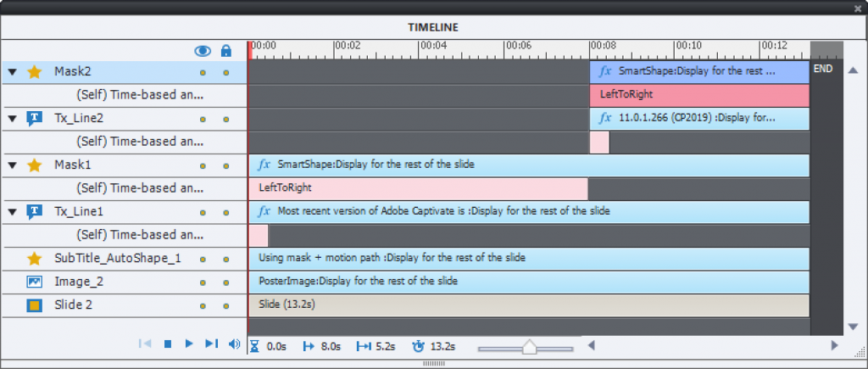Click the Image_2 layer image icon
This screenshot has height=369, width=868.
point(35,281)
